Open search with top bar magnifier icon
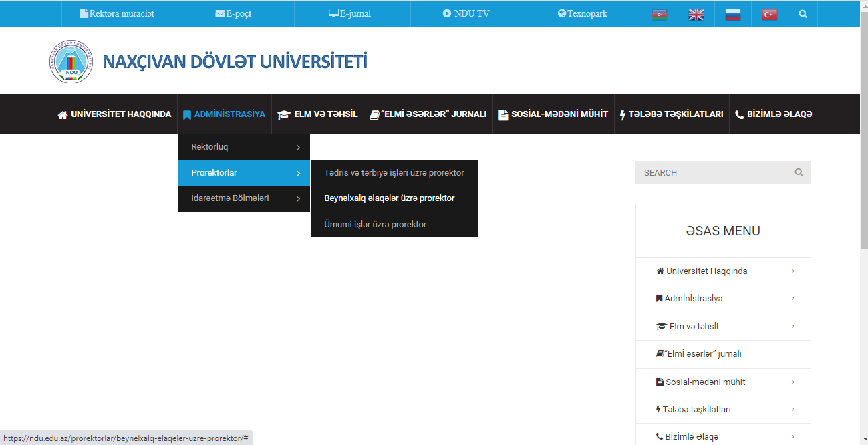868x445 pixels. coord(803,13)
